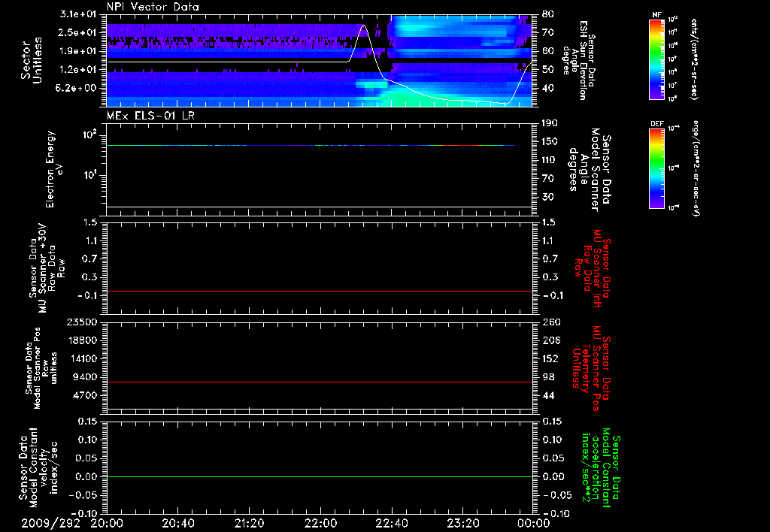Click the Electron Energy eV axis label
This screenshot has width=770, height=532.
tap(54, 169)
